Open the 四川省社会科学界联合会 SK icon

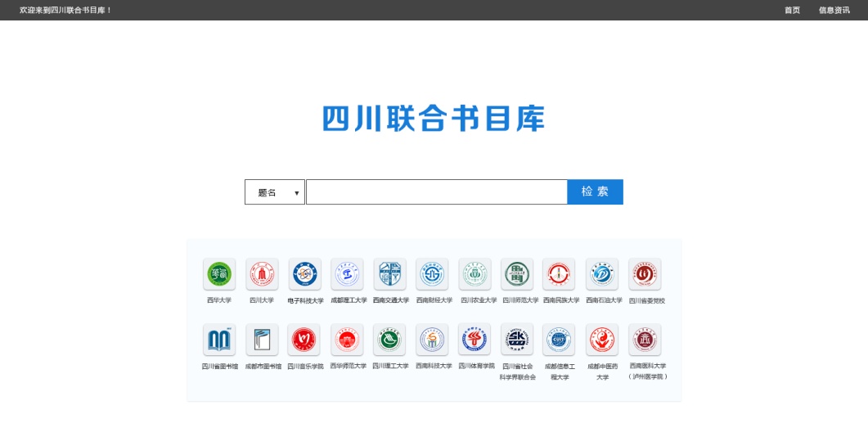(517, 340)
